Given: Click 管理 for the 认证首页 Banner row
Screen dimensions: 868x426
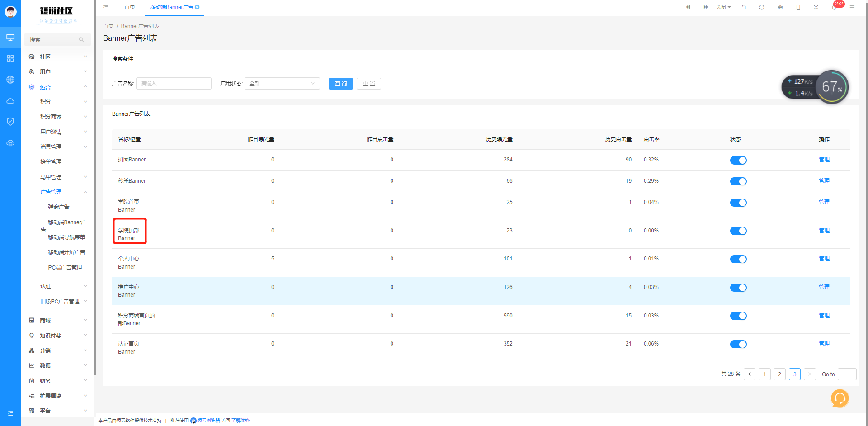Looking at the screenshot, I should [824, 344].
